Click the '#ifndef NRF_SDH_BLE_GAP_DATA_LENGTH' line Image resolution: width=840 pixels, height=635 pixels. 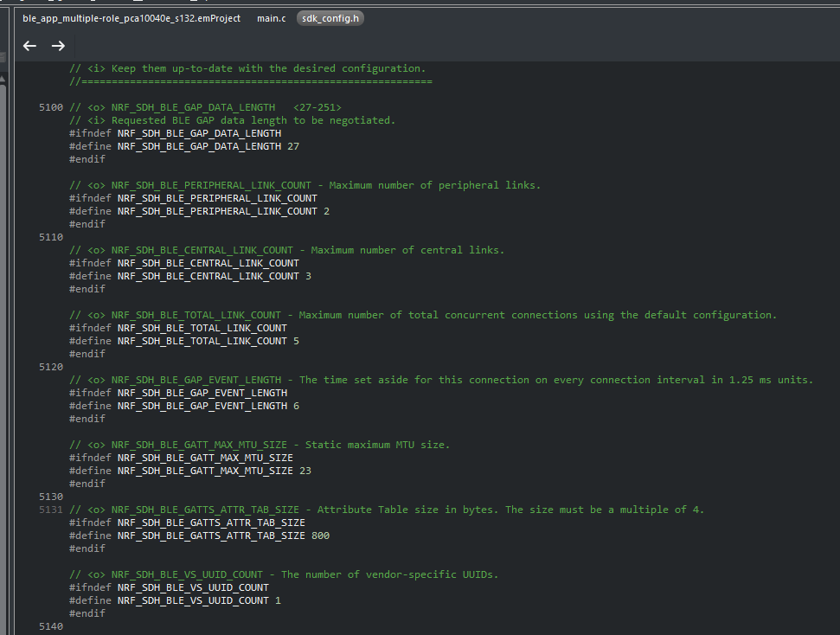point(175,133)
